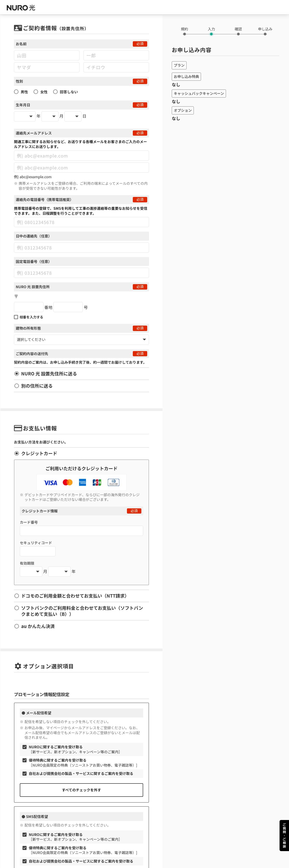Check 枝番を入力する checkbox
The height and width of the screenshot is (868, 289).
pyautogui.click(x=16, y=317)
